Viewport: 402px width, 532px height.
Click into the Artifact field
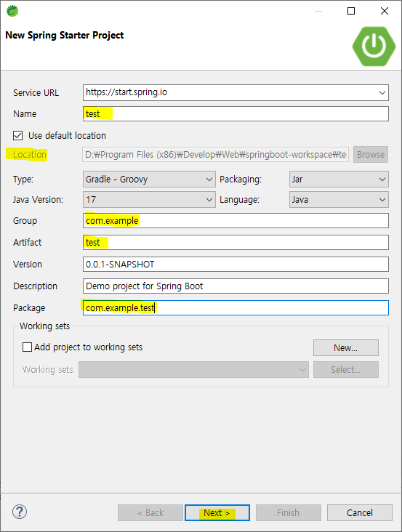[x=236, y=242]
